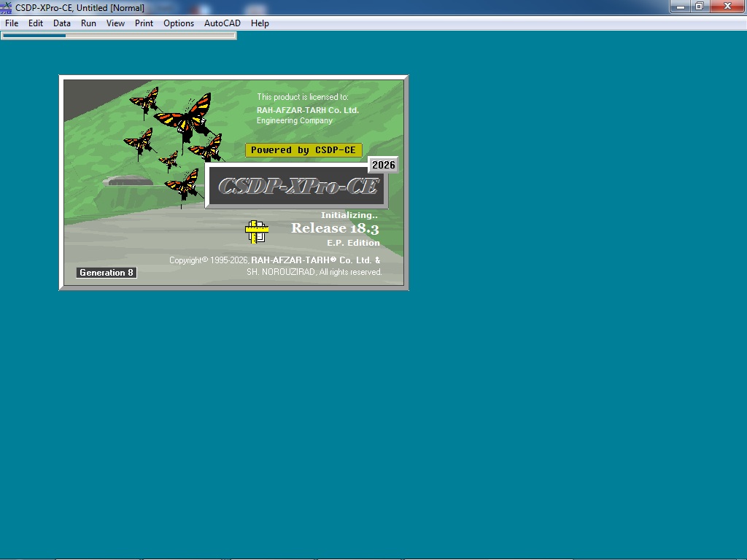Open the Print menu

coord(144,23)
